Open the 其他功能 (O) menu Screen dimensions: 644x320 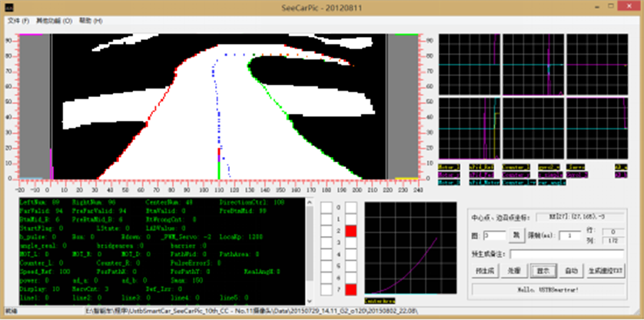click(54, 20)
